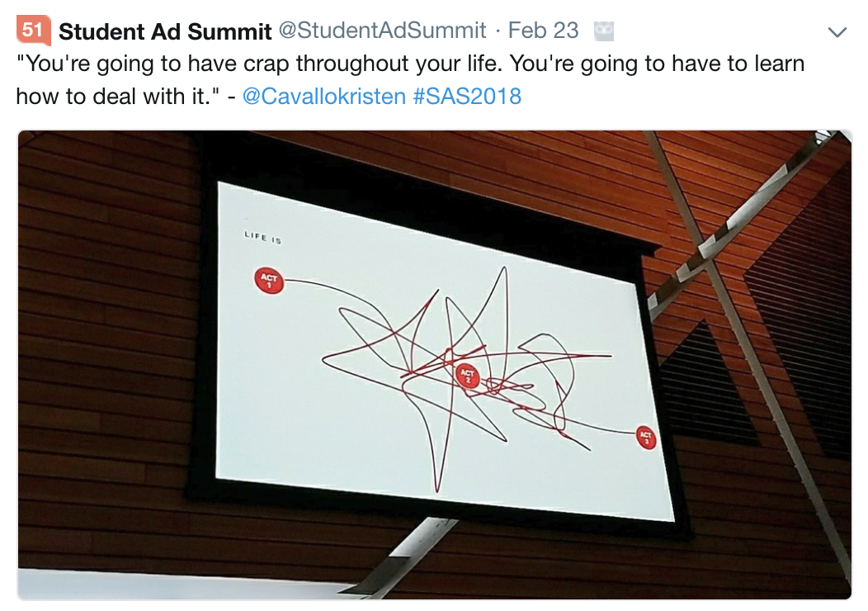
Task: Click the LIFE IS heading on the slide
Action: pos(263,238)
